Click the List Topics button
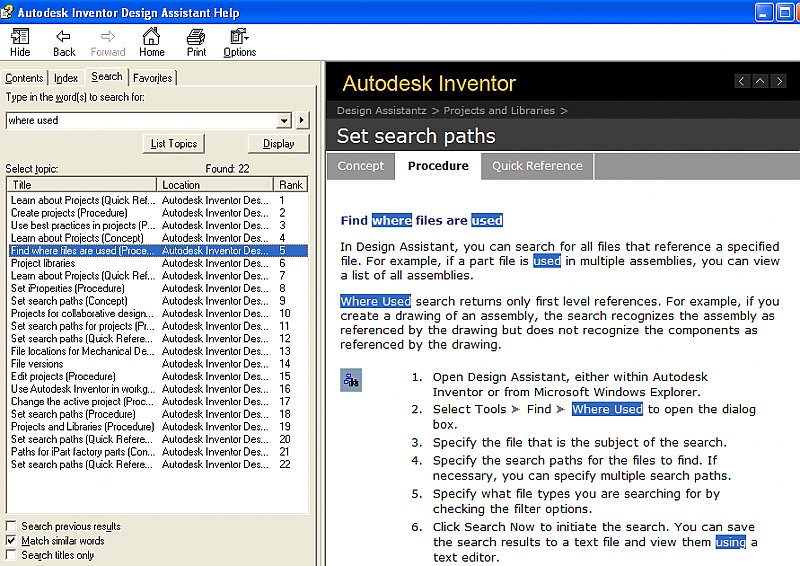Image resolution: width=800 pixels, height=566 pixels. 173,143
